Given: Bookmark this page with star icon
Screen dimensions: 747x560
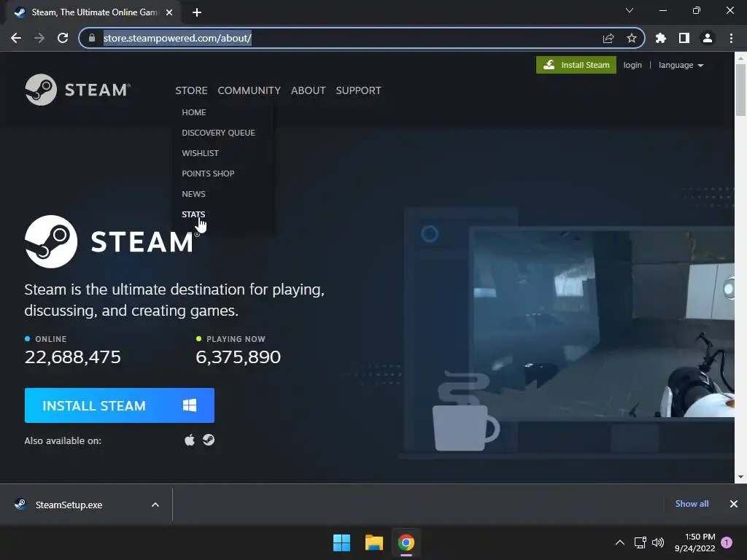Looking at the screenshot, I should point(631,38).
